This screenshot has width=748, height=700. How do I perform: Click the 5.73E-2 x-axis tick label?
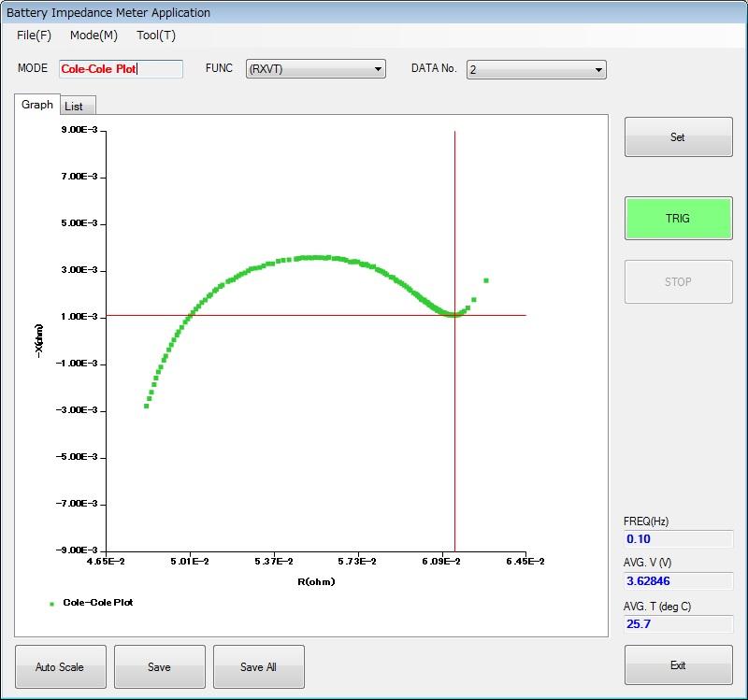pyautogui.click(x=357, y=562)
